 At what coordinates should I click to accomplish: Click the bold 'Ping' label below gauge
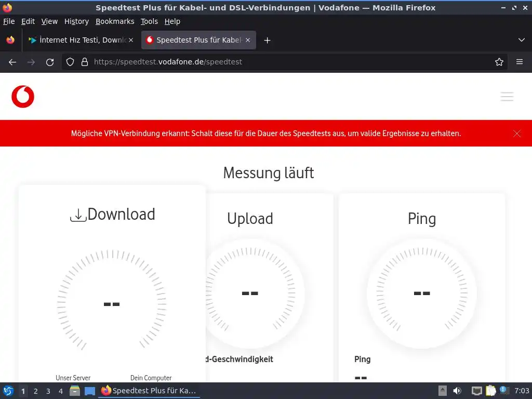coord(362,360)
